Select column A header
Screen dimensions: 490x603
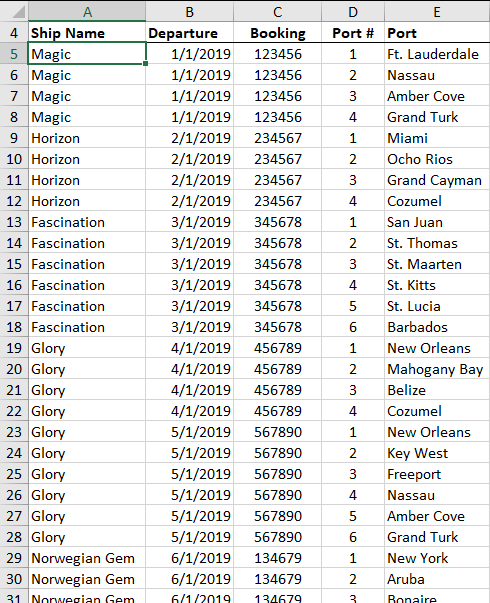click(87, 12)
